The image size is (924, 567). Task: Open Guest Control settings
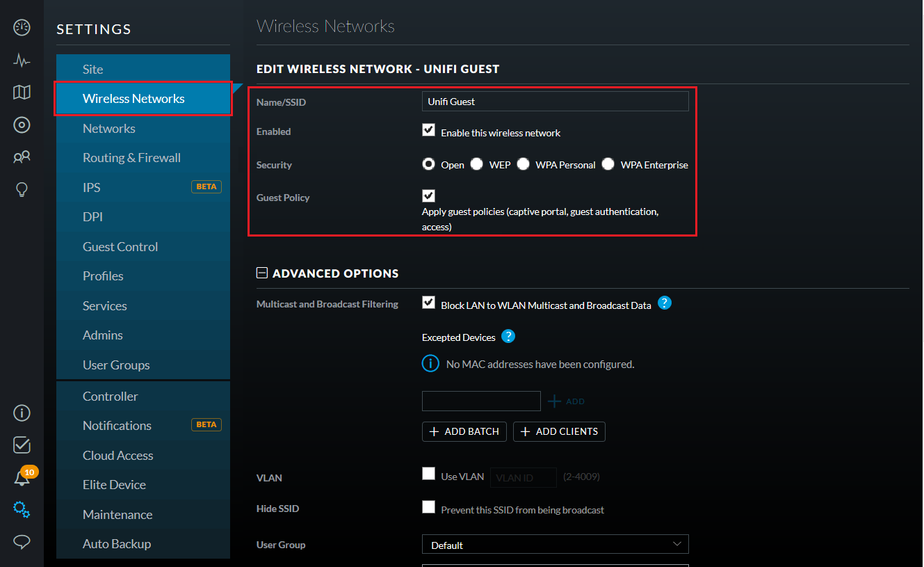pyautogui.click(x=143, y=246)
